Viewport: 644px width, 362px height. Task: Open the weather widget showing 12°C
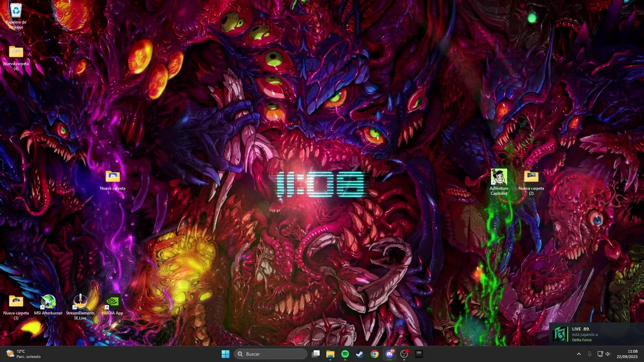(x=24, y=354)
